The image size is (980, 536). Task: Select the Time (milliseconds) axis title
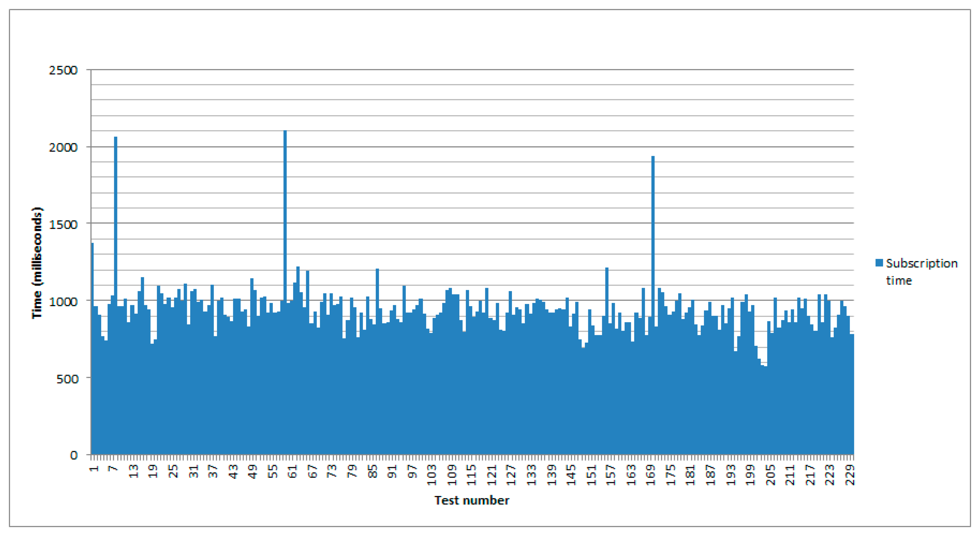click(x=37, y=263)
